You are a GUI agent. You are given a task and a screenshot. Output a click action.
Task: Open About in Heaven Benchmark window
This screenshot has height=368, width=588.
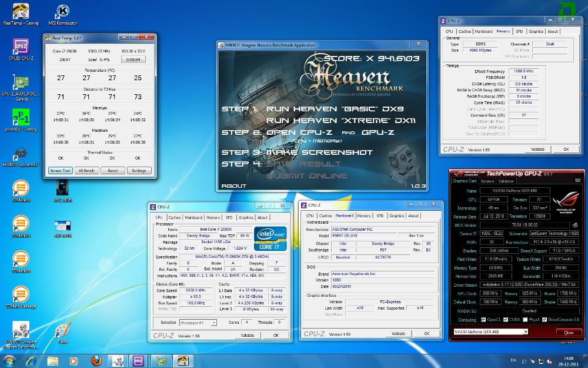coord(234,186)
